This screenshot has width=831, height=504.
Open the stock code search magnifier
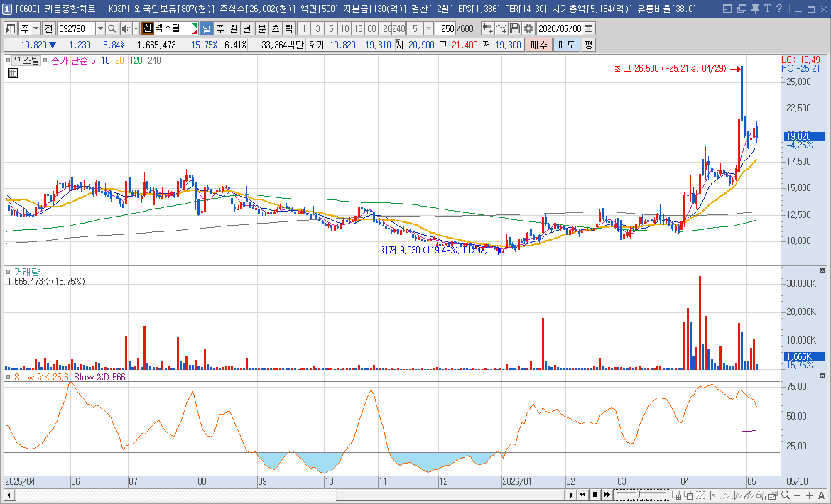point(112,28)
